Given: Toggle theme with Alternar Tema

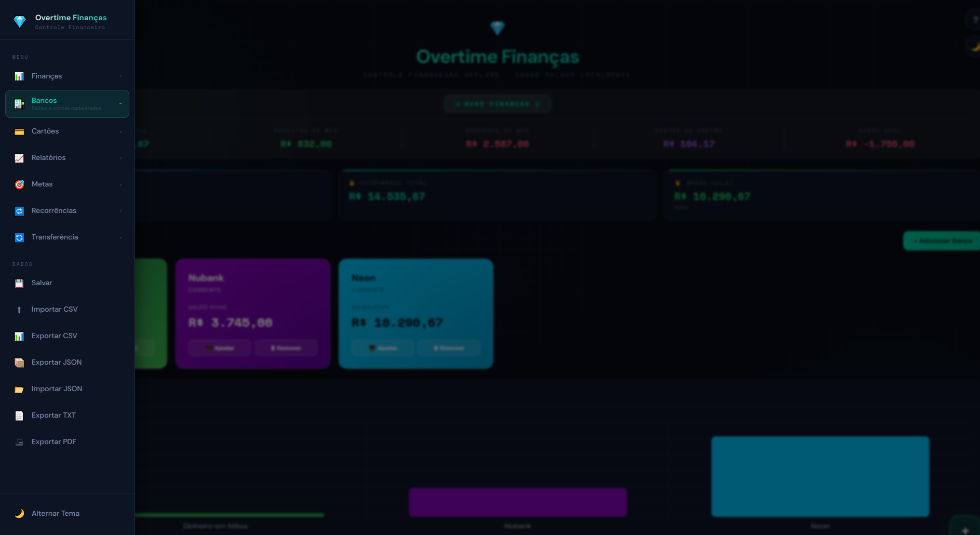Looking at the screenshot, I should point(67,514).
